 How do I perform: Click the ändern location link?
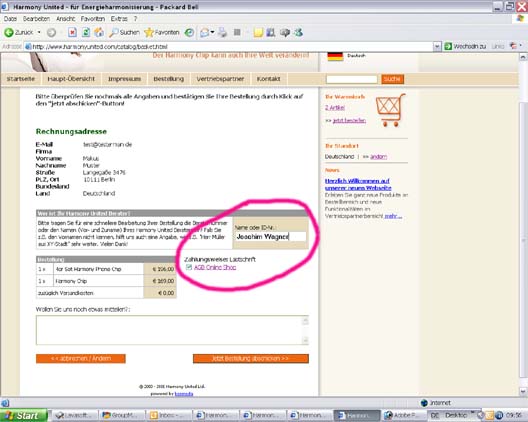pos(378,157)
